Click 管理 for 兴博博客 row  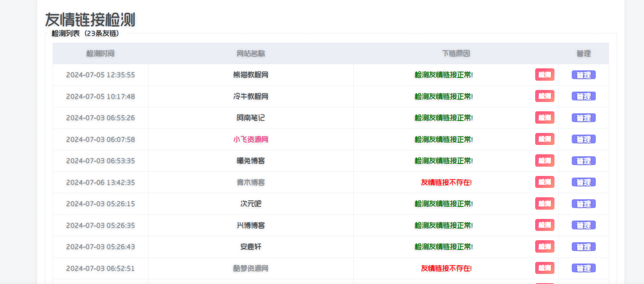tap(583, 225)
